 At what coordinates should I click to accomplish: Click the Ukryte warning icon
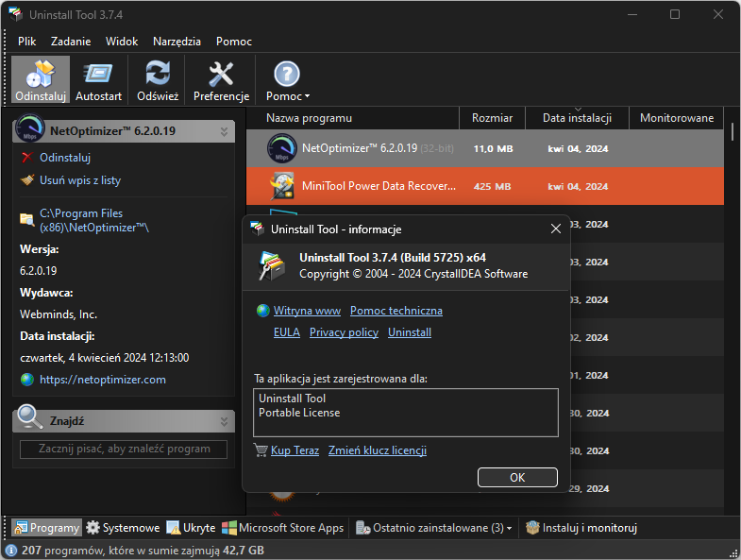[174, 527]
